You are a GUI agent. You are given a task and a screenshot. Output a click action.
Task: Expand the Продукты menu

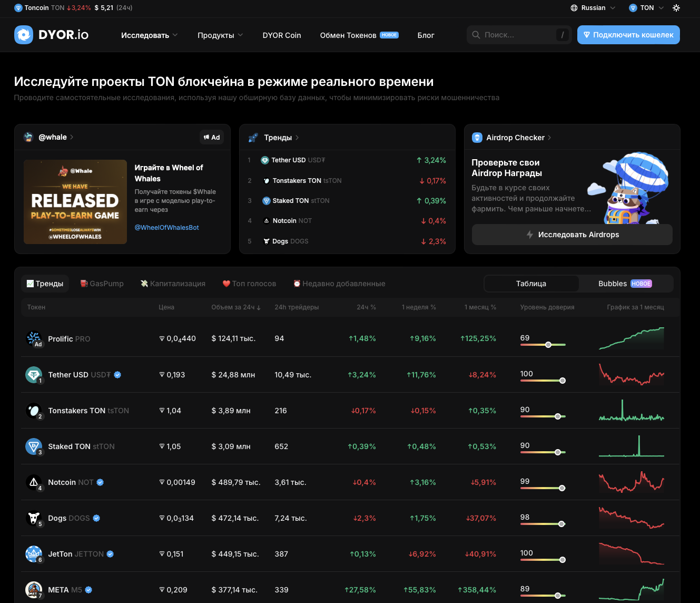coord(220,35)
